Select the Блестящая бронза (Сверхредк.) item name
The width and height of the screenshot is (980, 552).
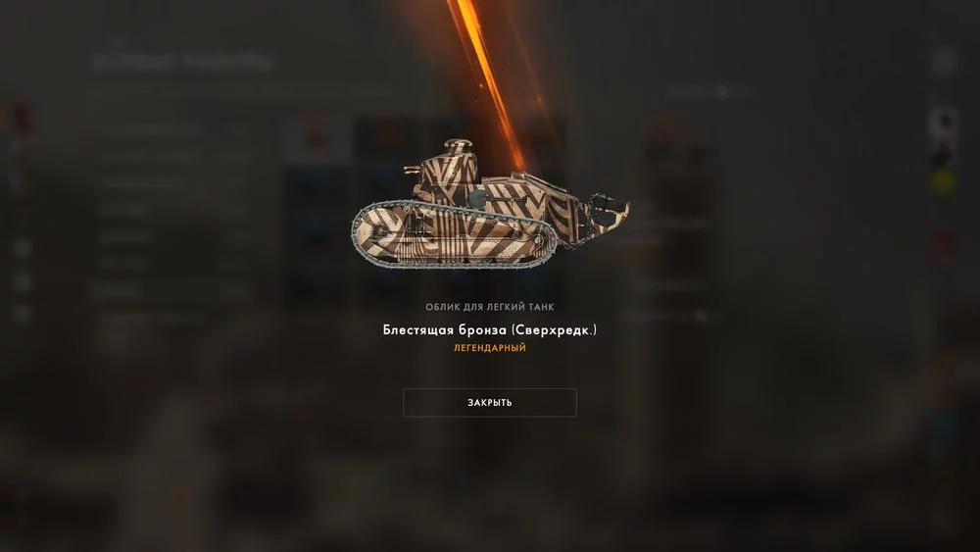[489, 329]
